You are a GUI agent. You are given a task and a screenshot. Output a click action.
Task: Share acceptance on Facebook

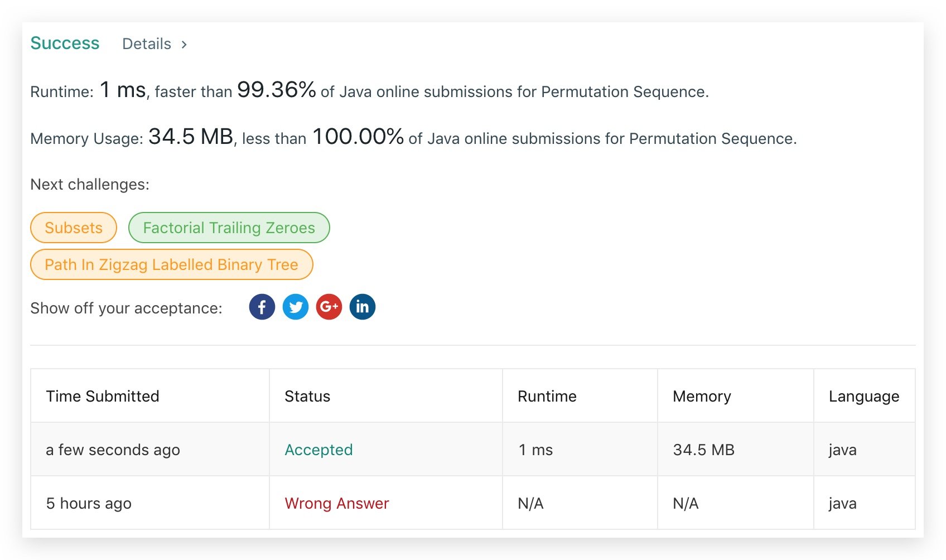click(x=262, y=307)
